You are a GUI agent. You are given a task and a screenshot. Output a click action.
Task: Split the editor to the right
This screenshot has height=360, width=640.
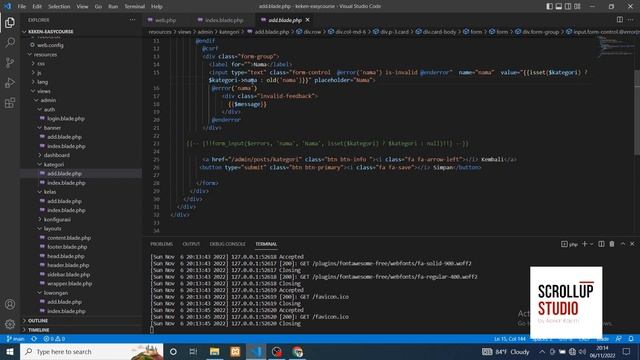click(x=620, y=20)
